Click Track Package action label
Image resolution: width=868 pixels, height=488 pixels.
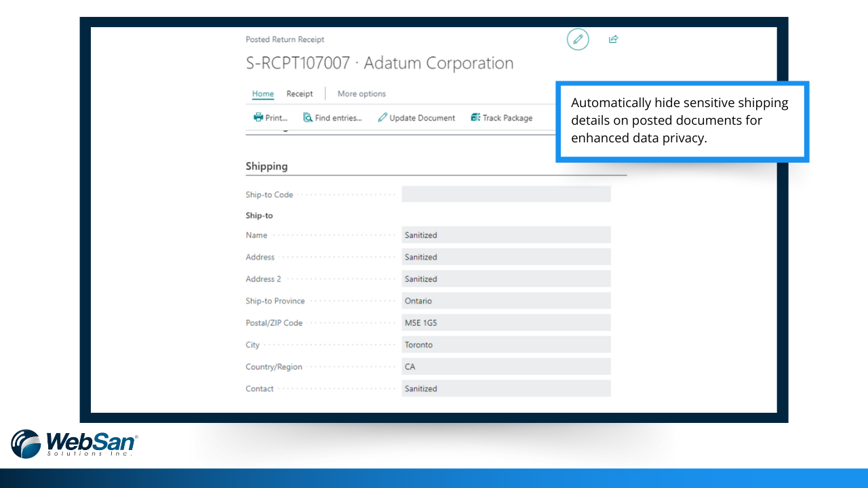(508, 118)
